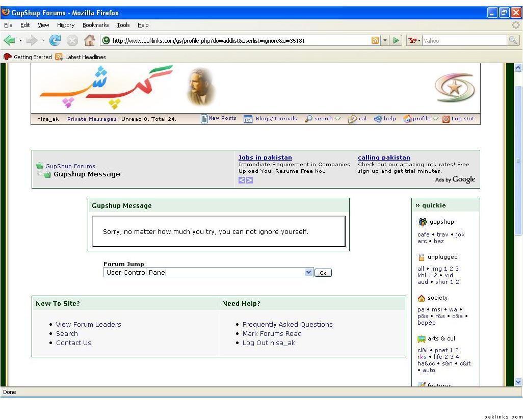
Task: Click the Firefox Reload page icon
Action: click(55, 41)
